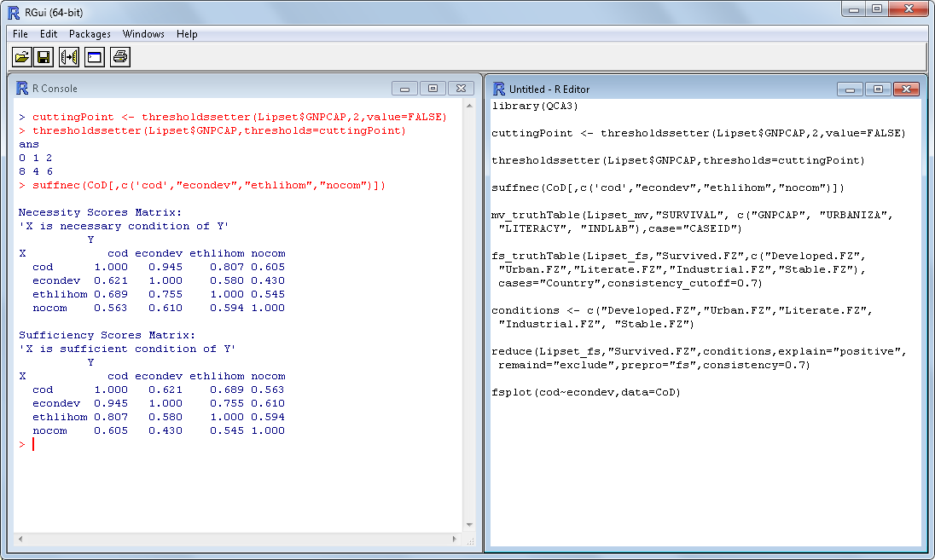Save the script using the floppy disk icon
This screenshot has height=560, width=935.
point(44,57)
